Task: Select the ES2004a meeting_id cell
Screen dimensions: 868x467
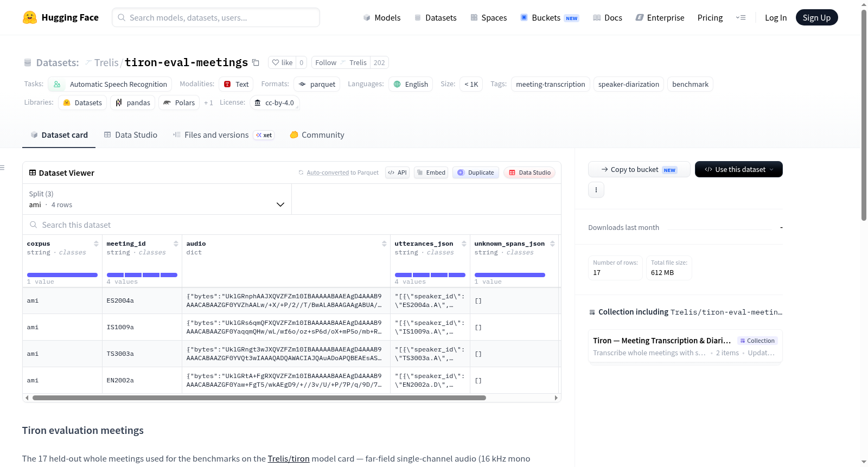Action: click(142, 300)
